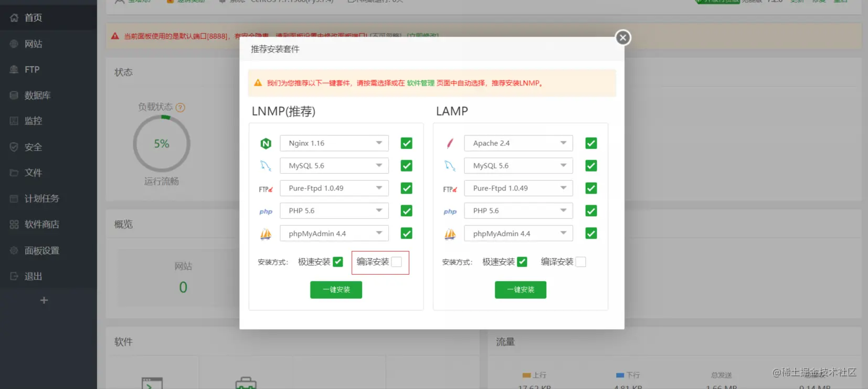Enable LNMP 编译安装 checkbox

point(397,262)
